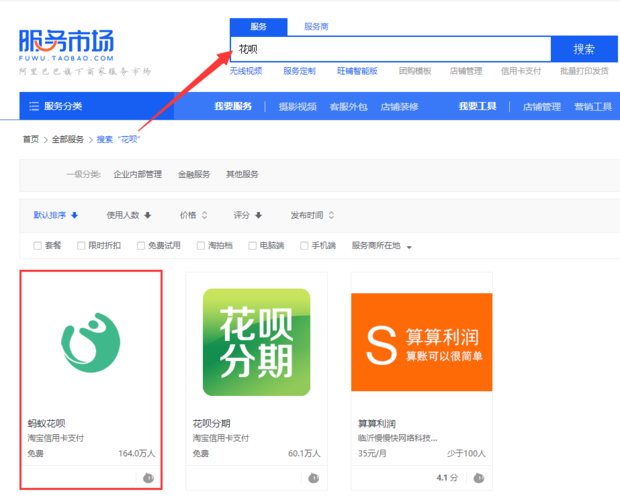This screenshot has height=504, width=620.
Task: Sort by 使用人数
Action: tap(123, 215)
